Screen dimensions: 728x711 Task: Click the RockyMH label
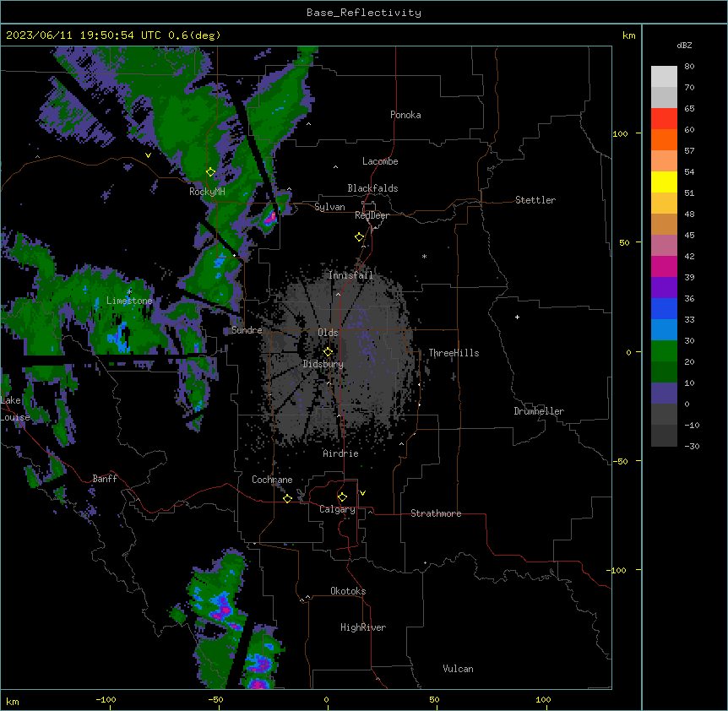pyautogui.click(x=207, y=192)
